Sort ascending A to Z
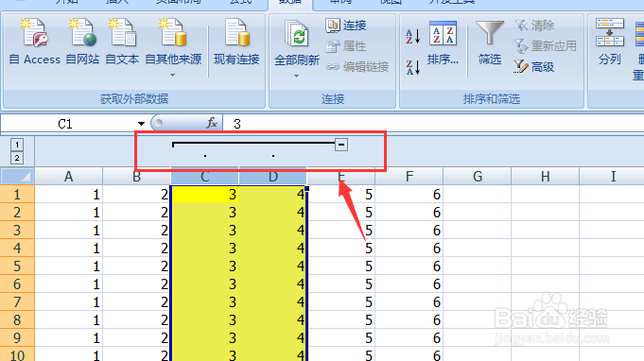 coord(412,36)
